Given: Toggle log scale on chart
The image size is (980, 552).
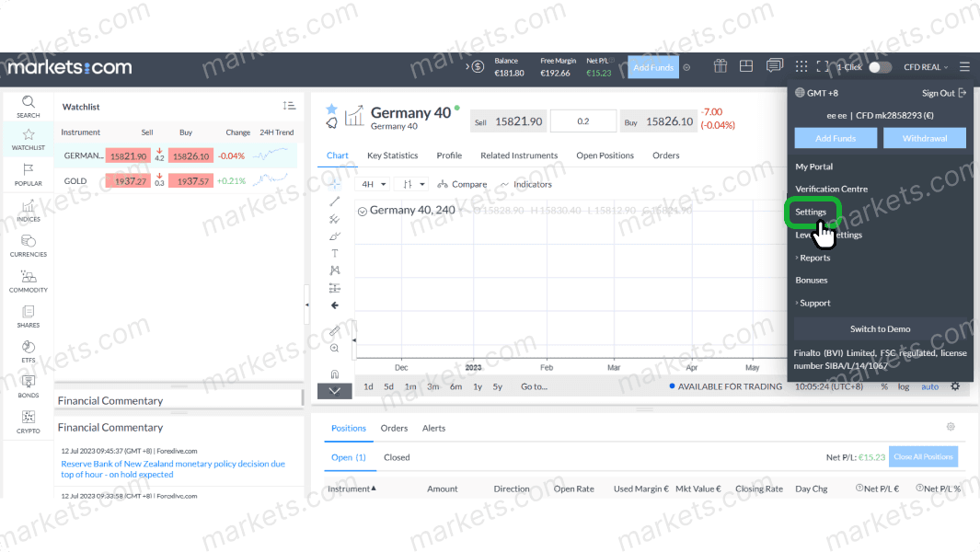Looking at the screenshot, I should pyautogui.click(x=904, y=386).
